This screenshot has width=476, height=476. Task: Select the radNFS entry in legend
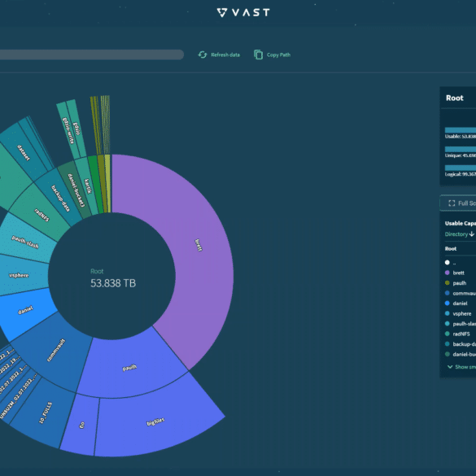click(457, 334)
